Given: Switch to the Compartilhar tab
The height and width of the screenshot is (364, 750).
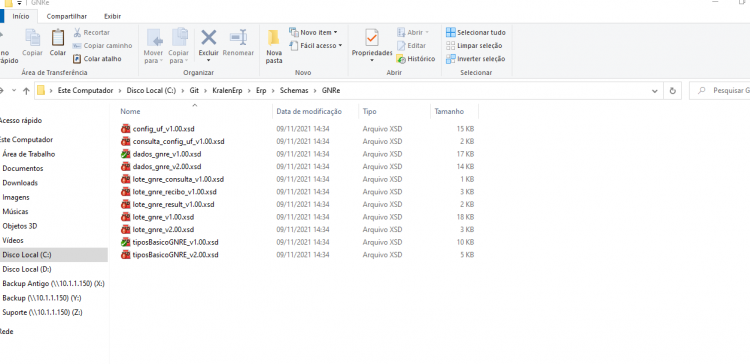Looking at the screenshot, I should coord(66,16).
